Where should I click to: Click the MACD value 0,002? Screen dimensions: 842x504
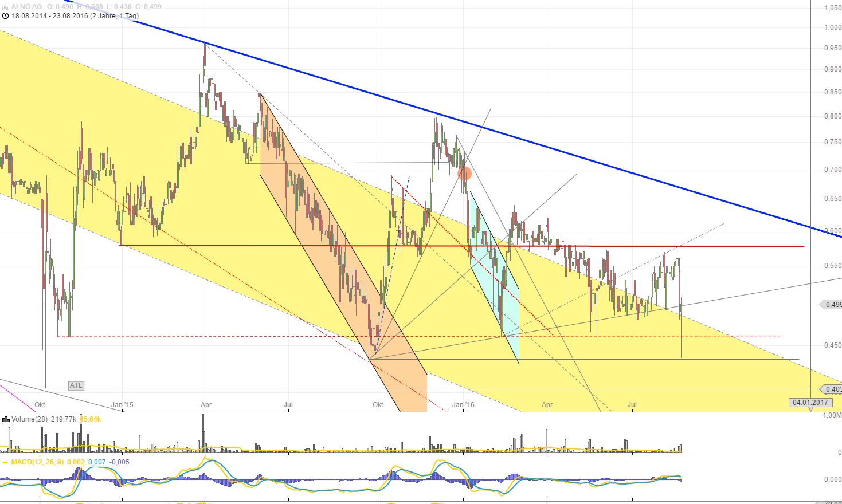click(76, 462)
